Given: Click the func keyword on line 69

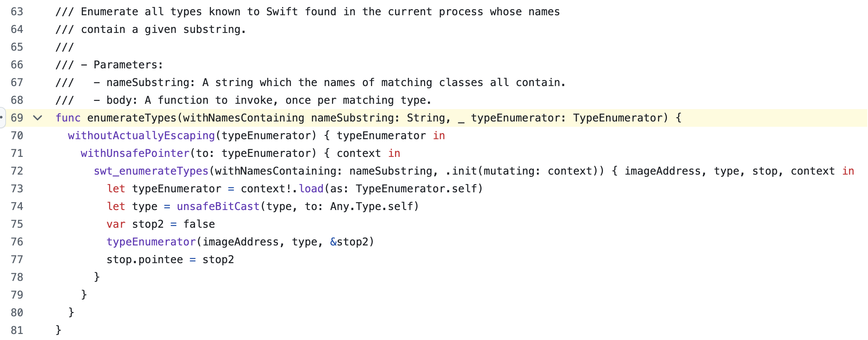Looking at the screenshot, I should click(68, 118).
